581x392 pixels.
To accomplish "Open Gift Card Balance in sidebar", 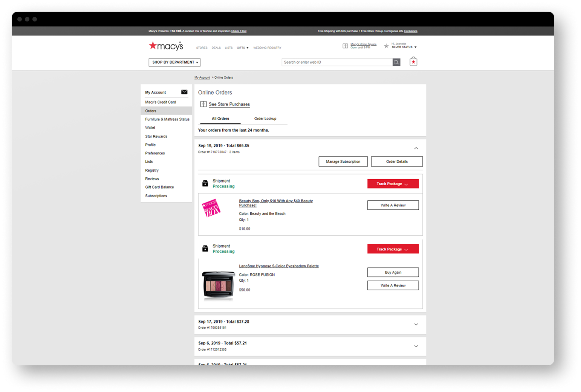I will 160,187.
